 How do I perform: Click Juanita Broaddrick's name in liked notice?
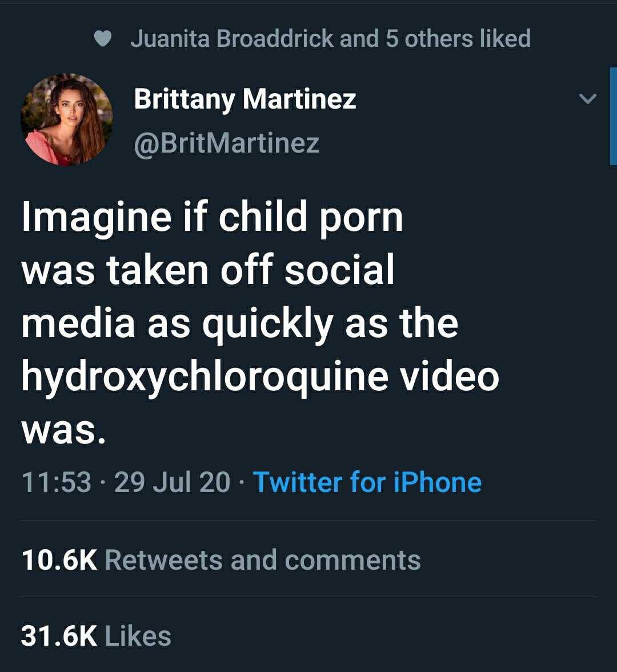[231, 38]
